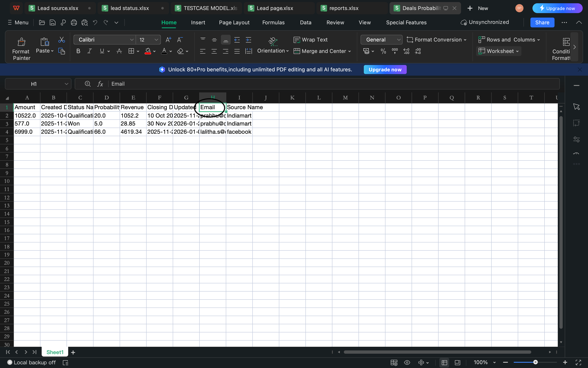
Task: Open the font size dropdown
Action: pos(156,40)
